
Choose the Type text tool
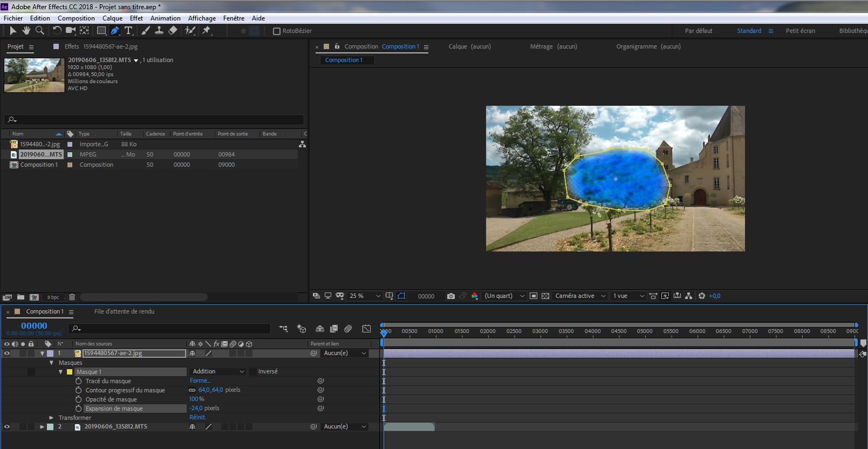pyautogui.click(x=128, y=31)
